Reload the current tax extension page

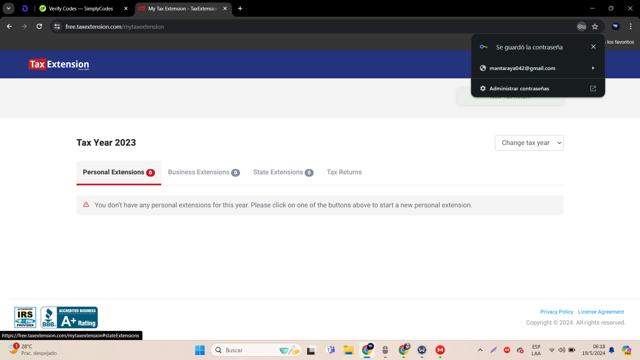tap(39, 27)
